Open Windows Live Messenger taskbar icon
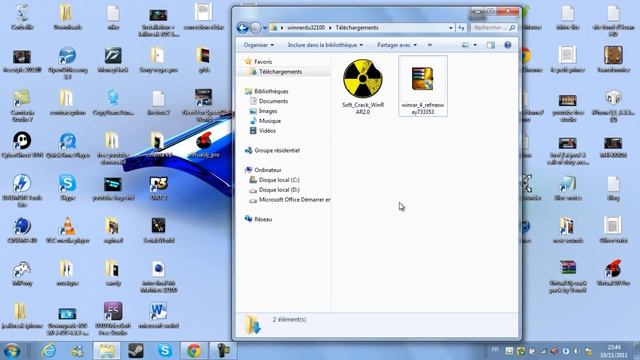Image resolution: width=640 pixels, height=360 pixels. point(77,351)
